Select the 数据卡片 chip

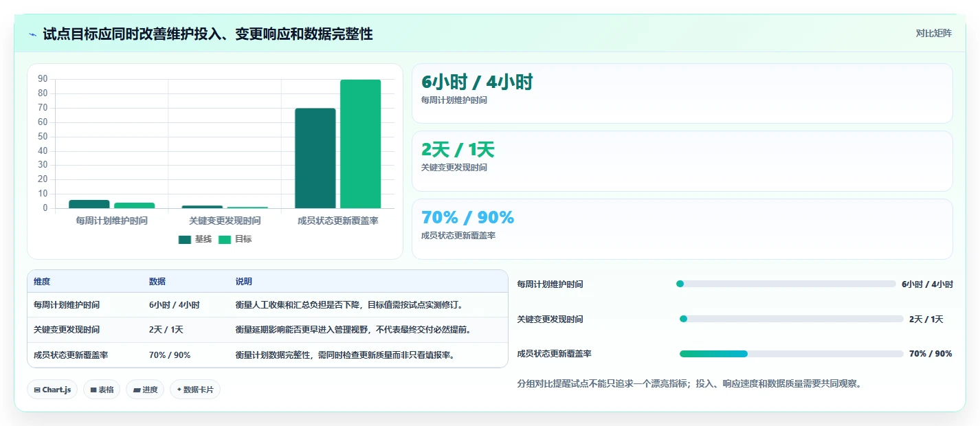point(195,390)
